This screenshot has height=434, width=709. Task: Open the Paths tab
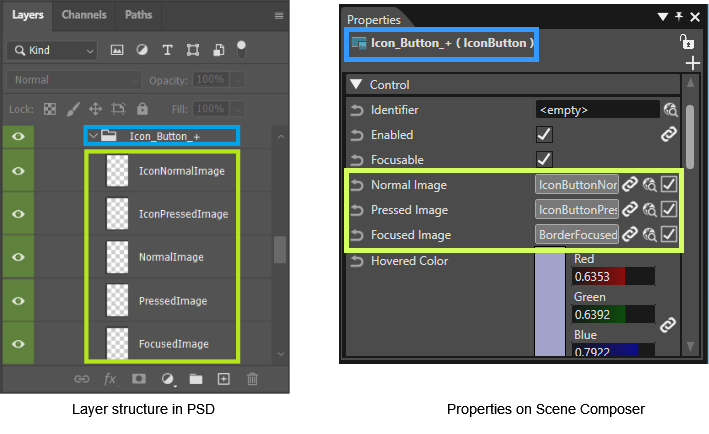coord(138,15)
